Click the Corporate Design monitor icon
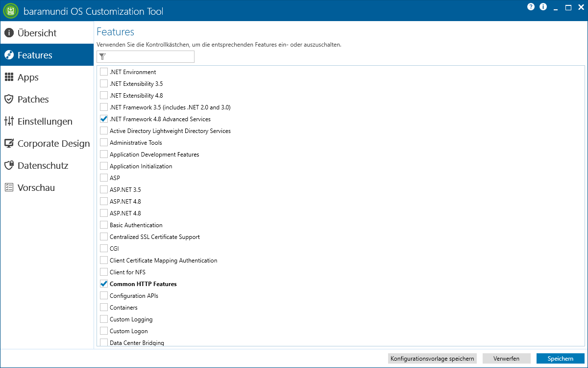Screen dimensions: 588x368 9,143
